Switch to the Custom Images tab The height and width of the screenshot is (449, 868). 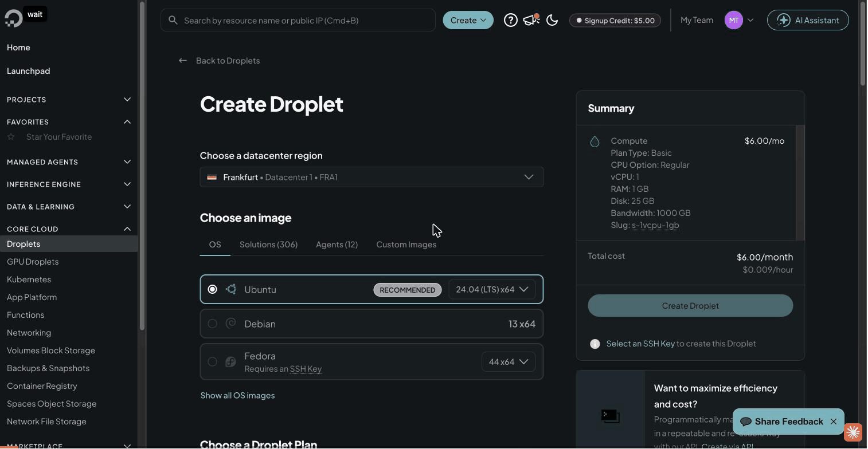tap(406, 245)
